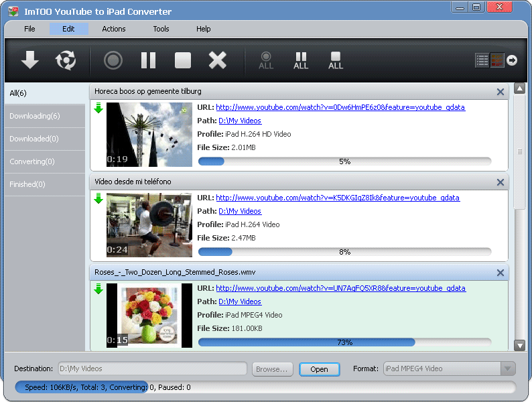Viewport: 532px width, 402px height.
Task: Select the Finished(0) category
Action: coord(45,184)
